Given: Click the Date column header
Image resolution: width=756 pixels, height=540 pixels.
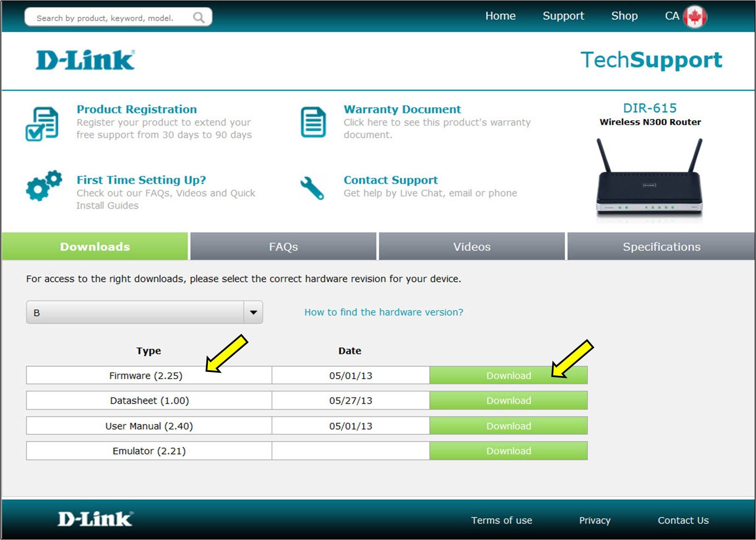Looking at the screenshot, I should pos(350,351).
